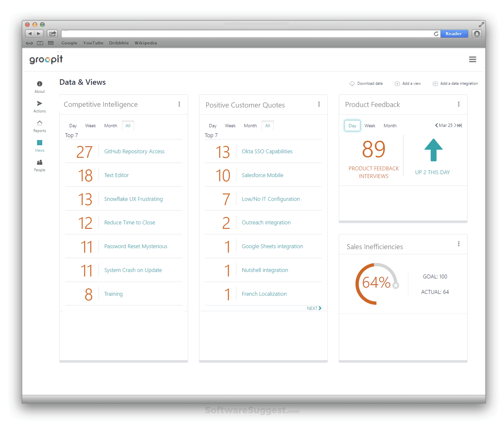Open Product Feedback three-dot menu
Screen dimensions: 504x427
pyautogui.click(x=458, y=104)
